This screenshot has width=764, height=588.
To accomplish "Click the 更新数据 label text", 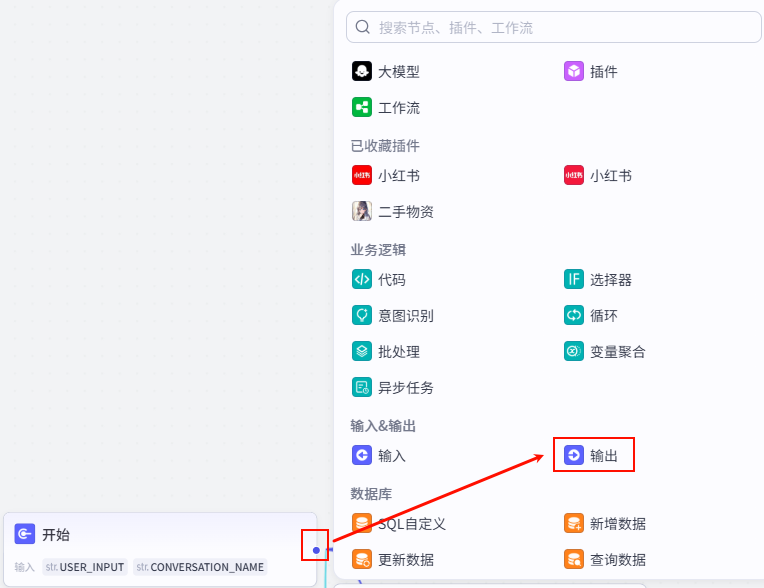I will 406,560.
